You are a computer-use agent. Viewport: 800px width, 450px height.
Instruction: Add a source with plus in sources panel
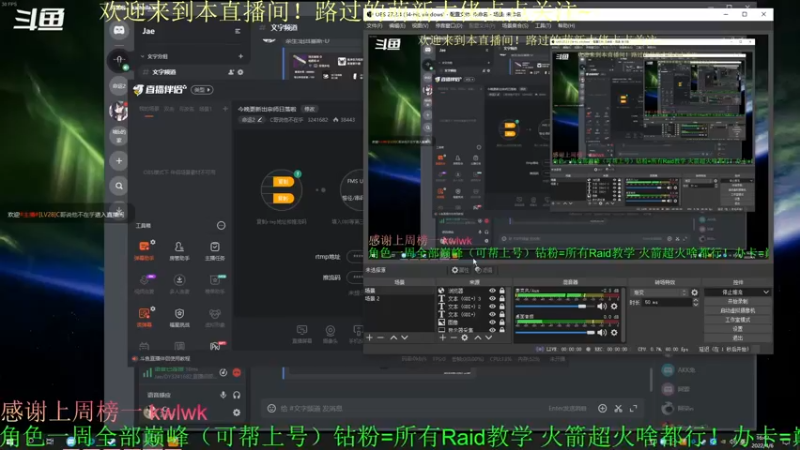pyautogui.click(x=443, y=338)
